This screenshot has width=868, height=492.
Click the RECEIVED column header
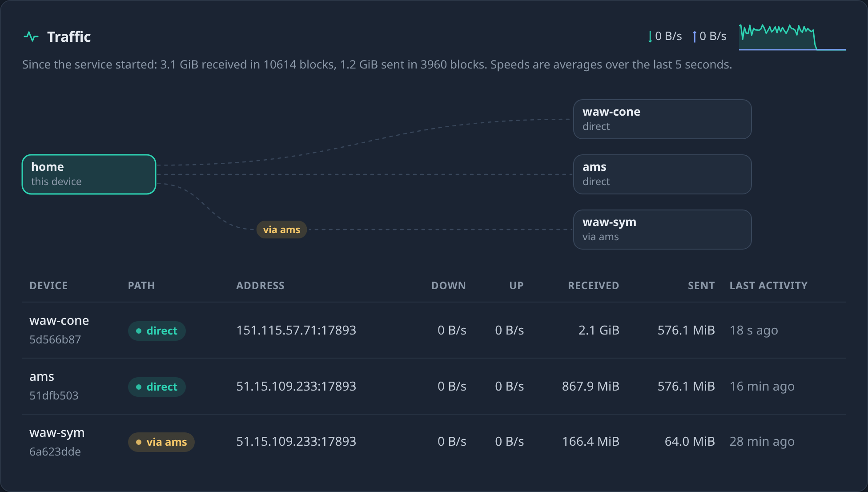(593, 286)
